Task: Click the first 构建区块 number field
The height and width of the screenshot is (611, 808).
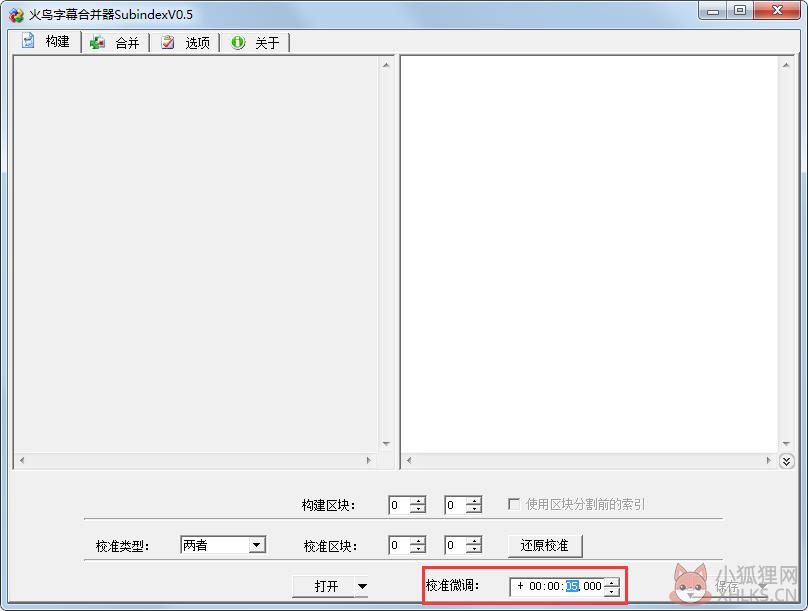Action: [x=400, y=505]
